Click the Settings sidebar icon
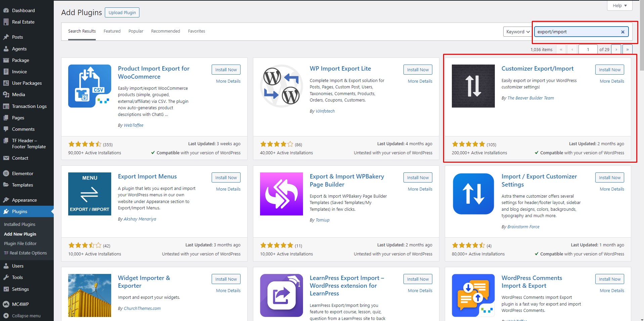Viewport: 644px width, 321px height. [x=6, y=289]
